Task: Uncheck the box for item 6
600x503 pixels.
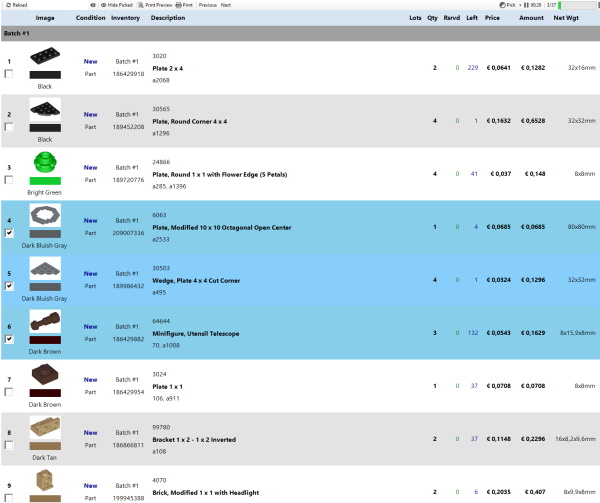Action: pyautogui.click(x=9, y=339)
